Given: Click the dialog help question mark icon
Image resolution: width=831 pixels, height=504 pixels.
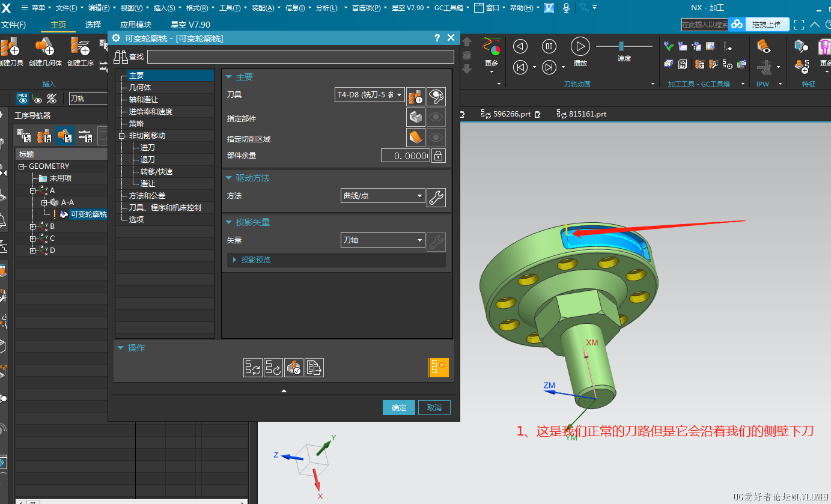Looking at the screenshot, I should 437,38.
